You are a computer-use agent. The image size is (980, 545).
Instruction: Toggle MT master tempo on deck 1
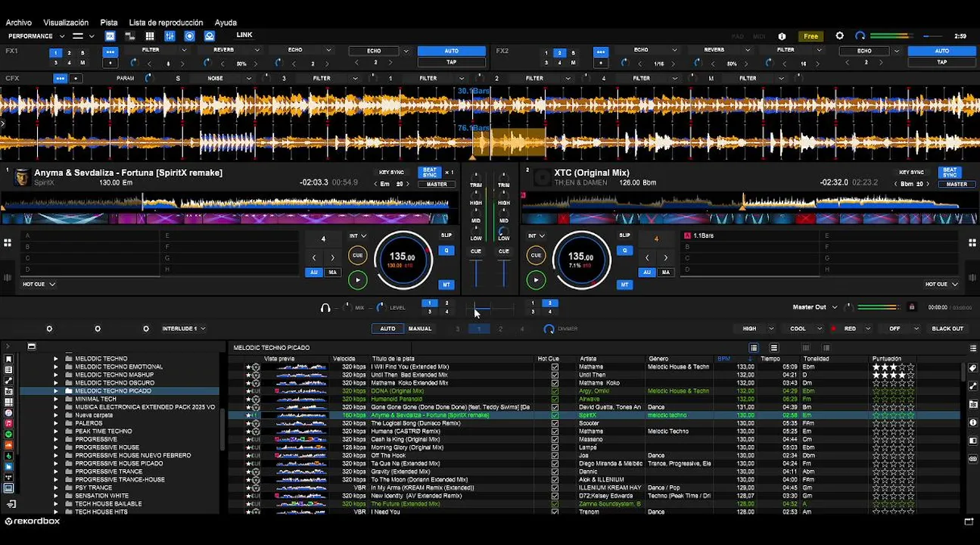pos(446,285)
